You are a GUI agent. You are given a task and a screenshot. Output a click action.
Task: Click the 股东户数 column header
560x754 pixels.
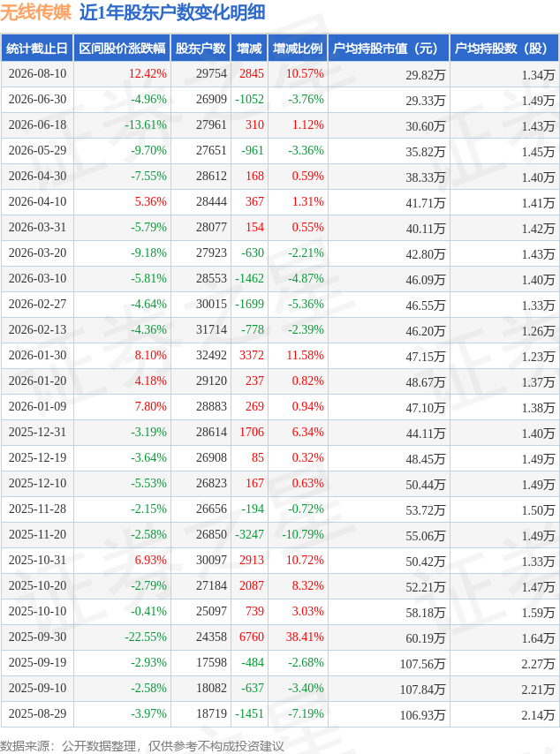201,48
